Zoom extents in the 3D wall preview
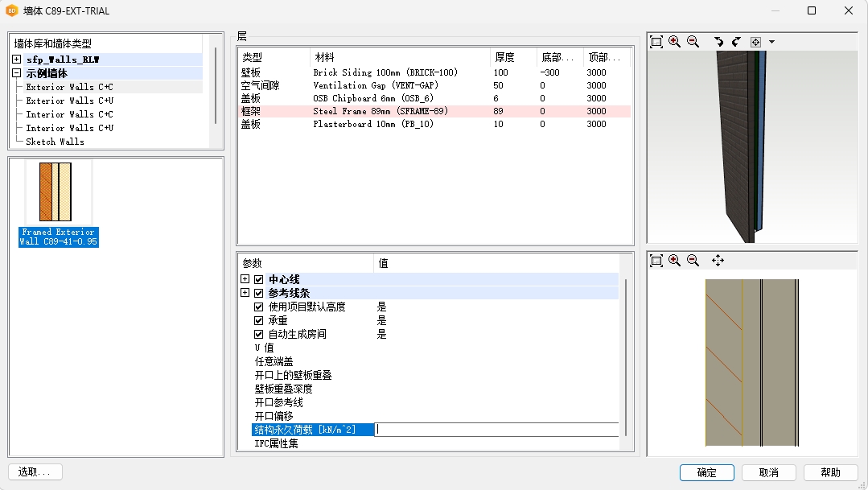 click(656, 42)
